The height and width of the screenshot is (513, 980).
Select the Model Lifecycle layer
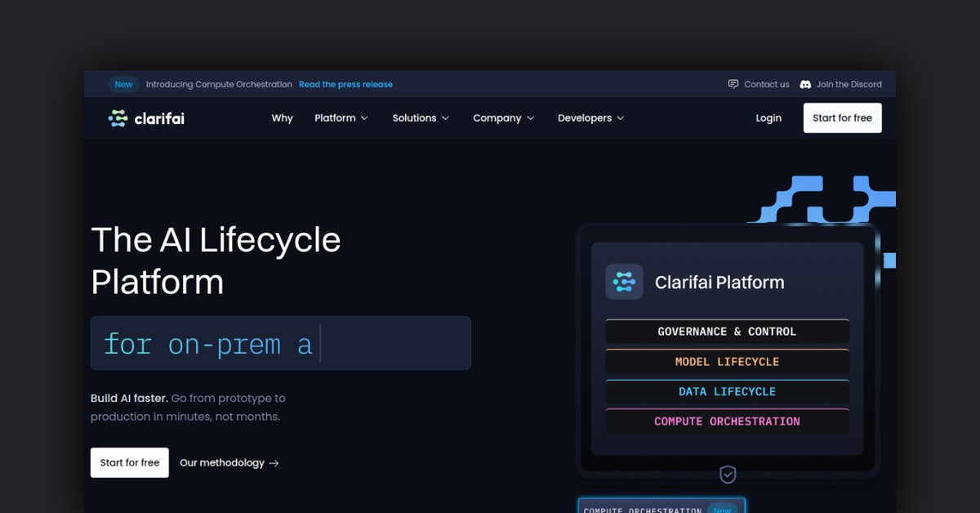click(x=727, y=362)
